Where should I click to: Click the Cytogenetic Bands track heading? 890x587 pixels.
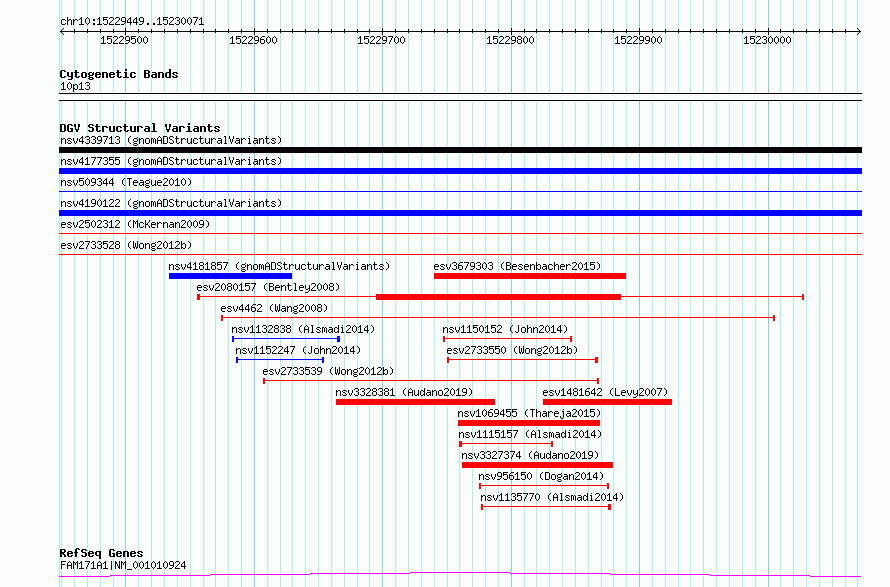119,74
